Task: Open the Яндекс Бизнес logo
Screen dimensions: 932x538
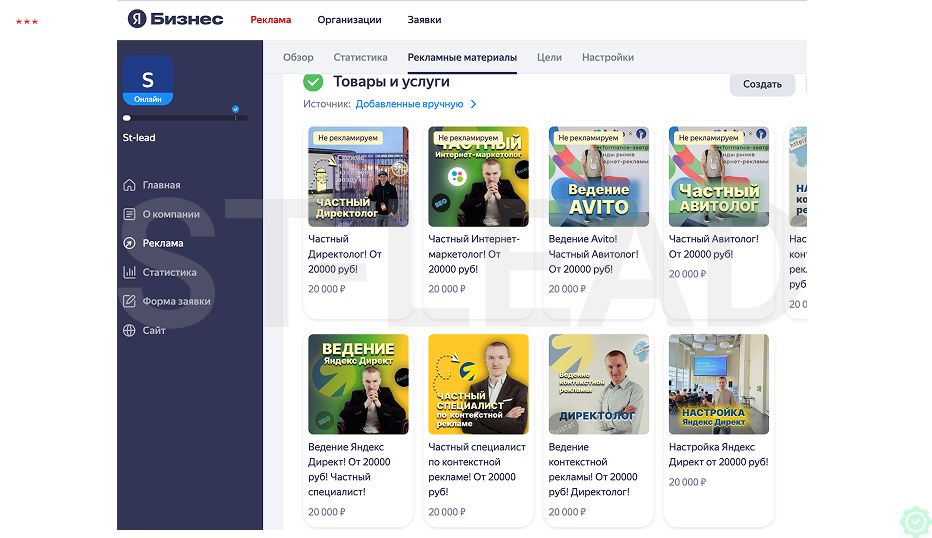Action: tap(175, 19)
